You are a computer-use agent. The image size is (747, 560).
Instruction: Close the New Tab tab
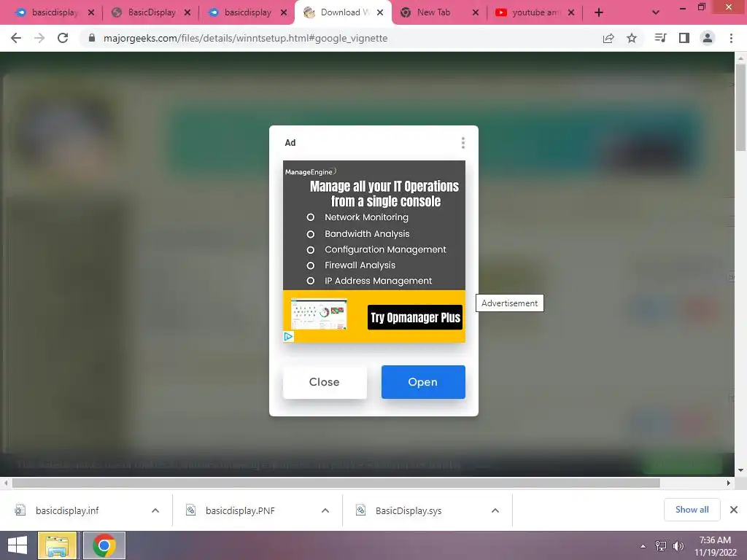coord(476,13)
